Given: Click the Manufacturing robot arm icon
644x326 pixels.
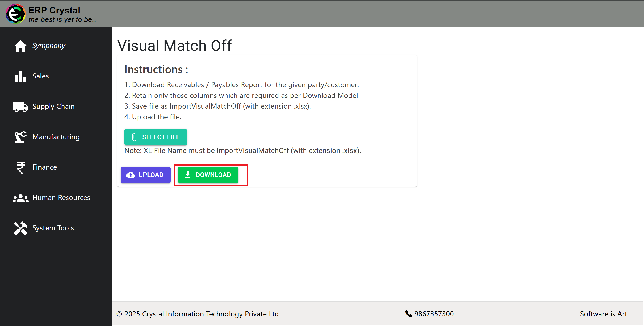Looking at the screenshot, I should coord(20,137).
